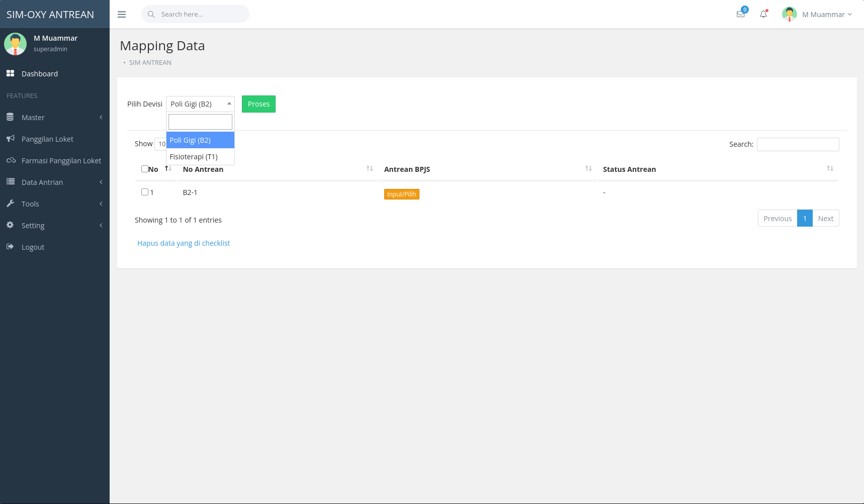This screenshot has width=864, height=504.
Task: Click the Tools wrench icon
Action: (x=10, y=204)
